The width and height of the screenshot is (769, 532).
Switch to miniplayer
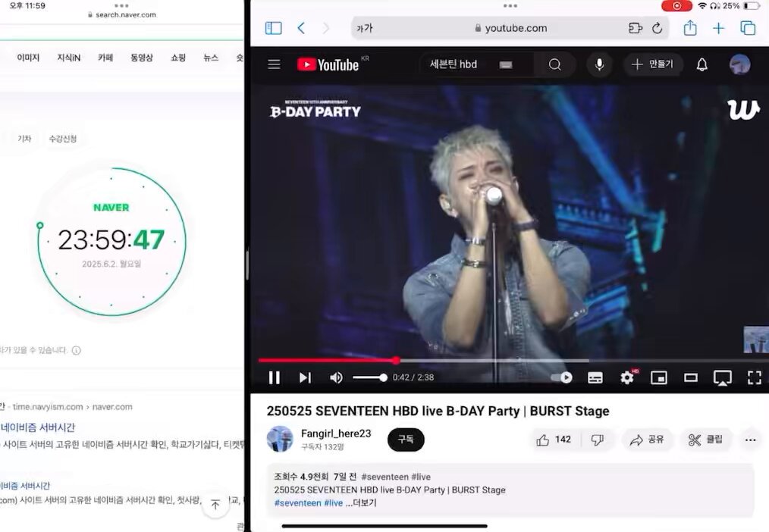(x=658, y=377)
